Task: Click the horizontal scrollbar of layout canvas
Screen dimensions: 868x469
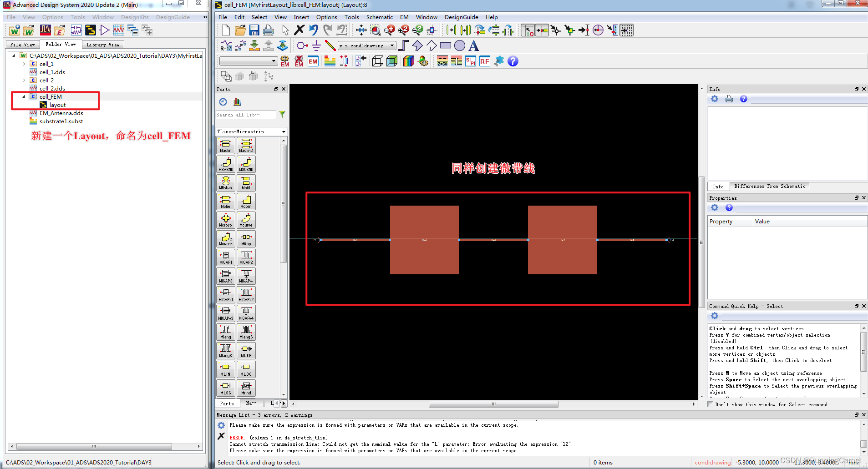Action: coord(493,404)
